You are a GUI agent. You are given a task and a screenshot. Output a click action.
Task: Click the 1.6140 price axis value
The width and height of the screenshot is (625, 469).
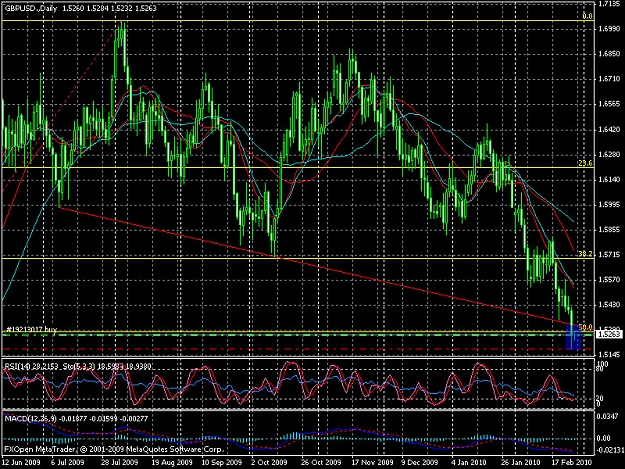pos(609,180)
